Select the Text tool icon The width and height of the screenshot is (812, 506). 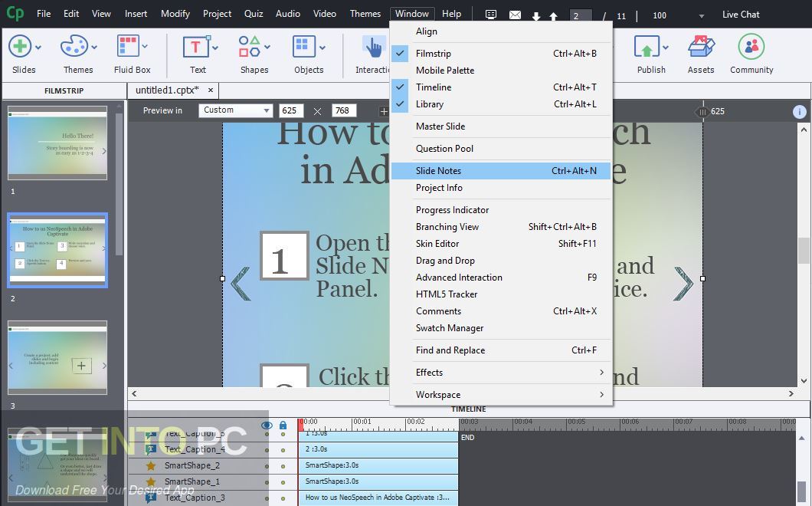point(196,47)
